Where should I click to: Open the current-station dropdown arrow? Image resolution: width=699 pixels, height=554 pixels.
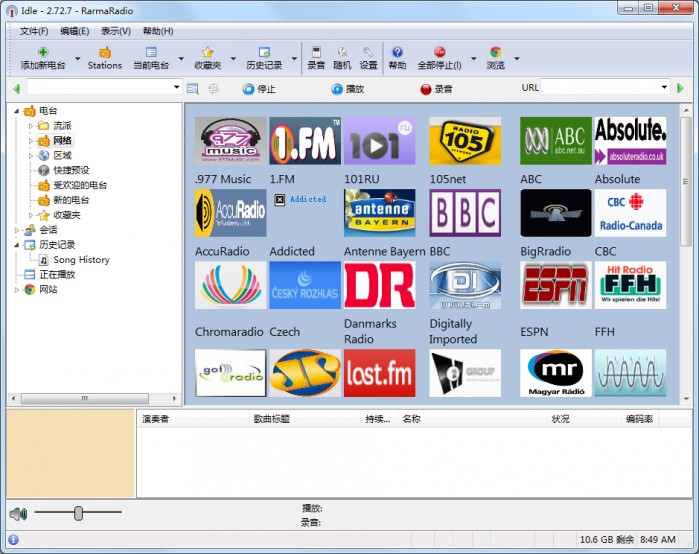coord(181,58)
